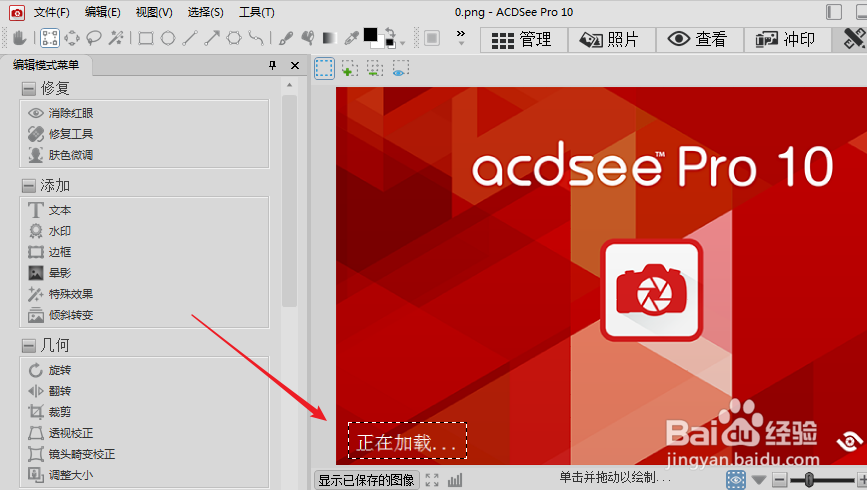Screen dimensions: 867x490
Task: Collapse the 修复 group
Action: pyautogui.click(x=28, y=88)
